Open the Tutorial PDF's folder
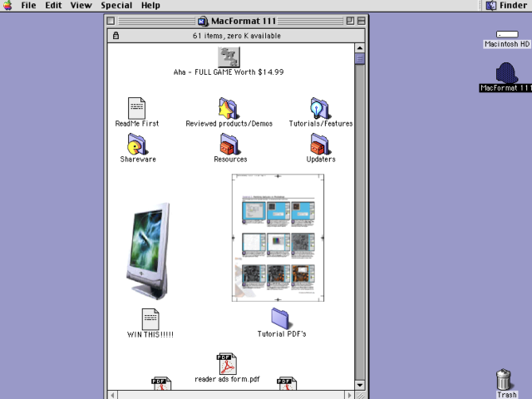This screenshot has width=532, height=399. pyautogui.click(x=280, y=318)
